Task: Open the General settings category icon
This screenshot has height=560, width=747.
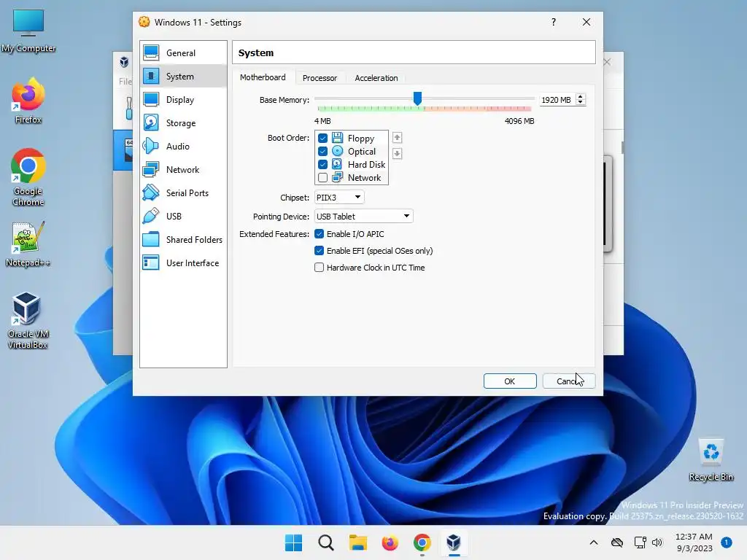Action: click(151, 52)
